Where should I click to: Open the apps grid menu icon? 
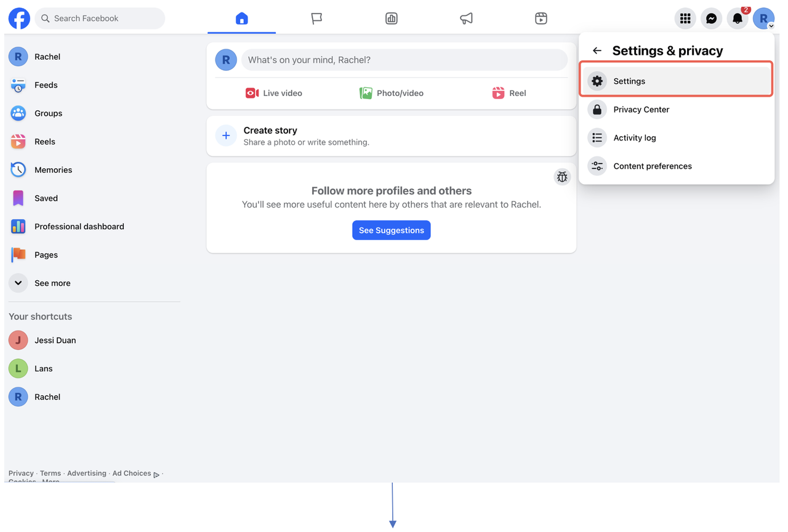(x=685, y=18)
